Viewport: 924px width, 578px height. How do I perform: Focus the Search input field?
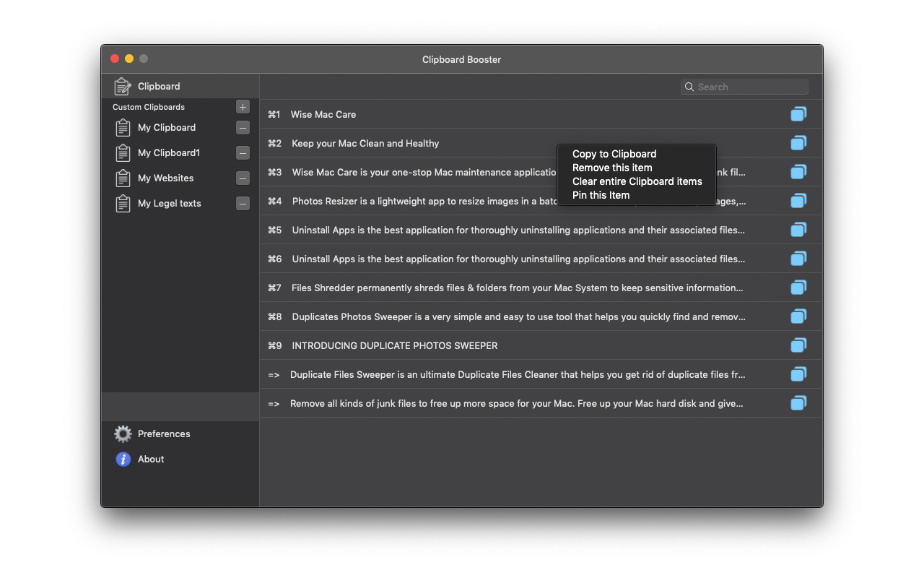point(744,87)
